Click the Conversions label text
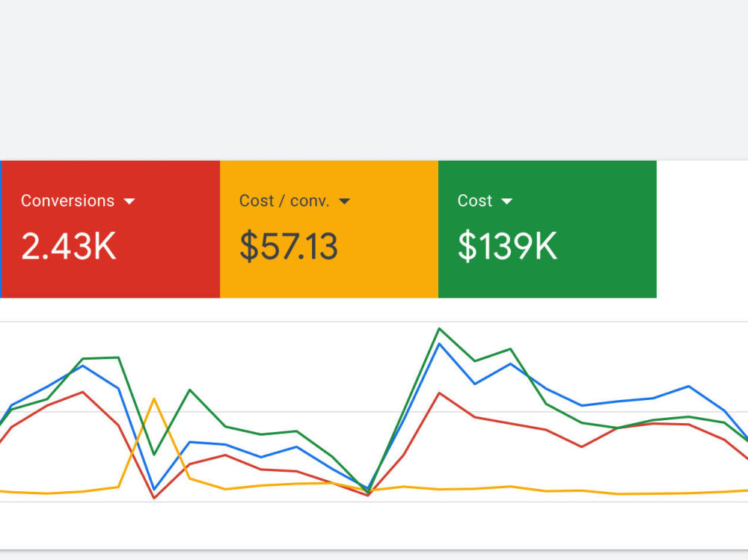This screenshot has height=560, width=748. (68, 201)
